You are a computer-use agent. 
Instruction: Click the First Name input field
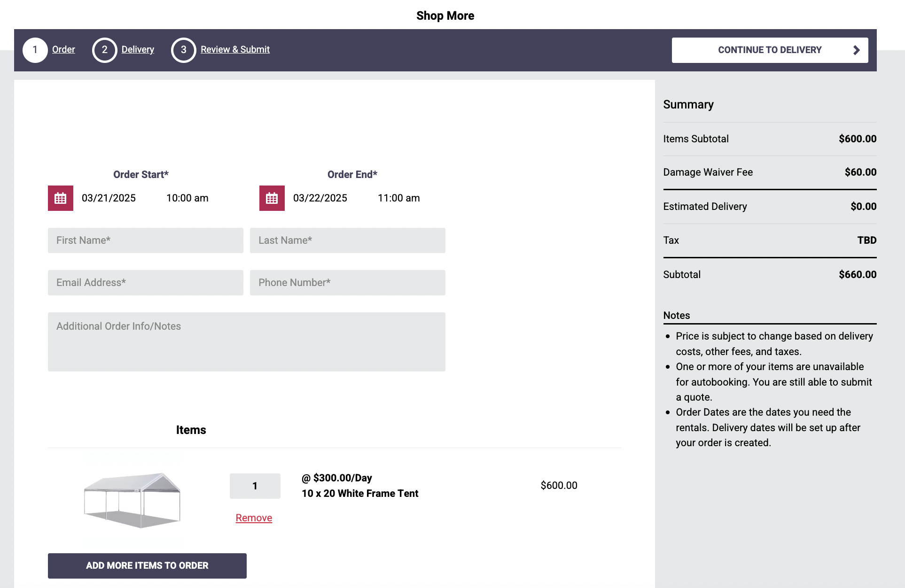point(145,240)
